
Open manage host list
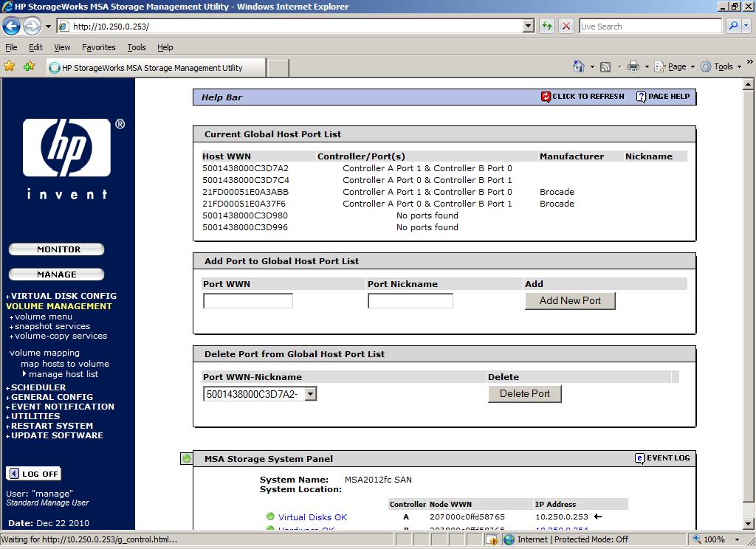click(61, 374)
